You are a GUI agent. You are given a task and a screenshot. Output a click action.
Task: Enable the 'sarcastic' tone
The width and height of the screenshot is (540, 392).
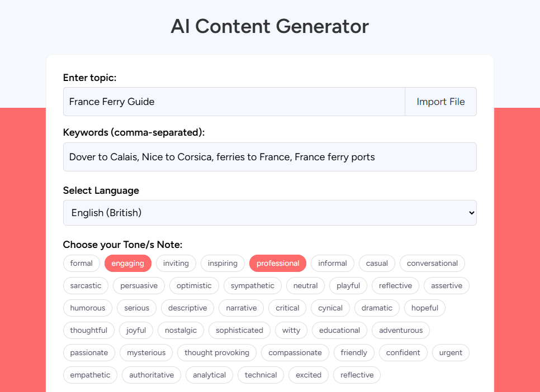coord(86,285)
